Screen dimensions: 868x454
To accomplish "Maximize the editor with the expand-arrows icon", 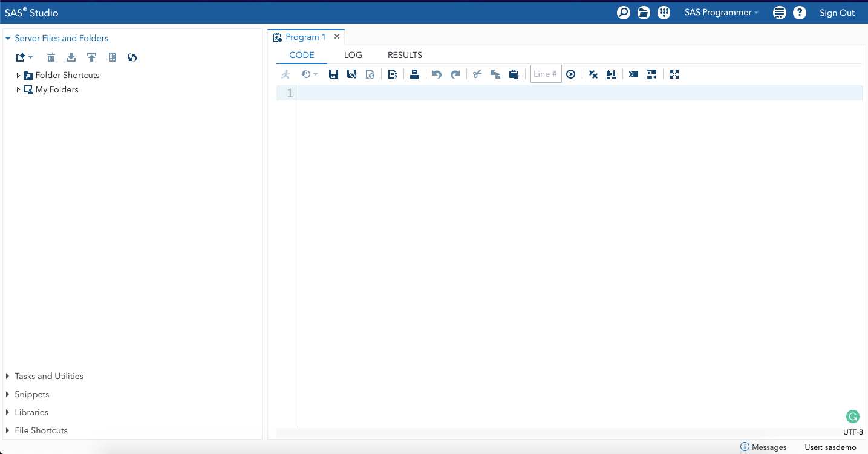I will [x=674, y=74].
